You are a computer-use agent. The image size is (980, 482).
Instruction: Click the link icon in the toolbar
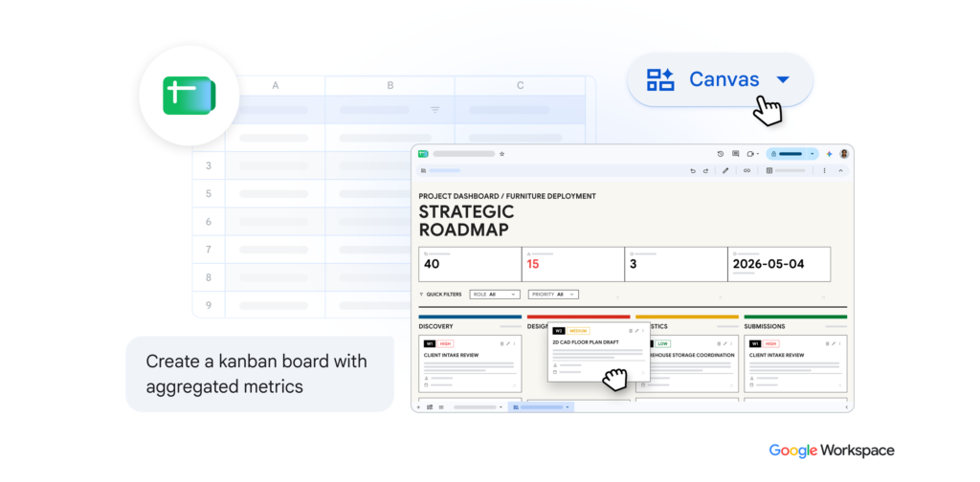click(x=746, y=170)
